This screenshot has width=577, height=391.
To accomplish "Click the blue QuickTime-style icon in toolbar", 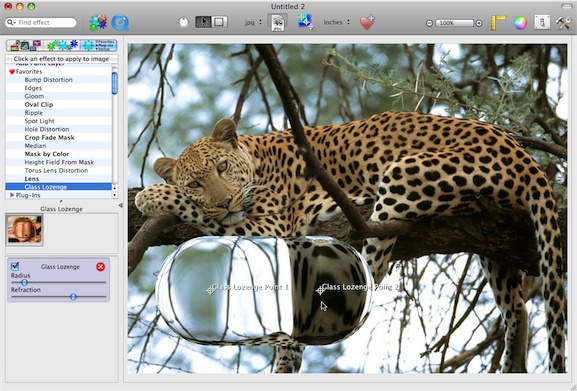I will [x=120, y=22].
